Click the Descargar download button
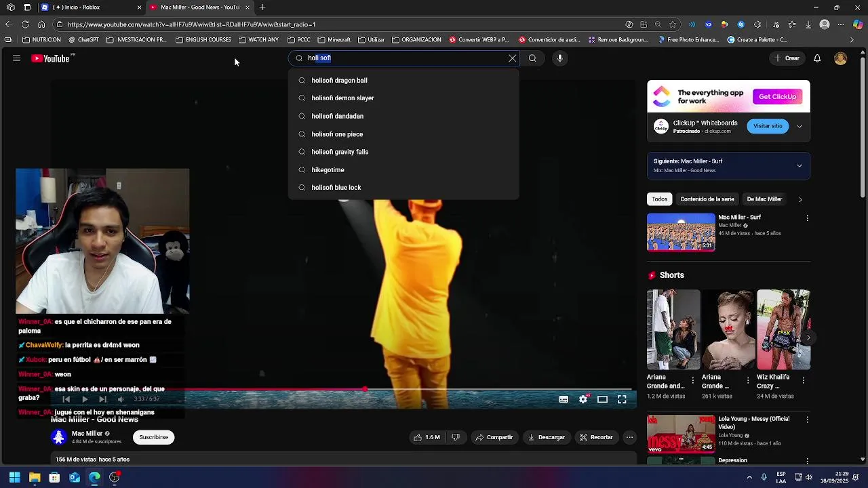 547,437
